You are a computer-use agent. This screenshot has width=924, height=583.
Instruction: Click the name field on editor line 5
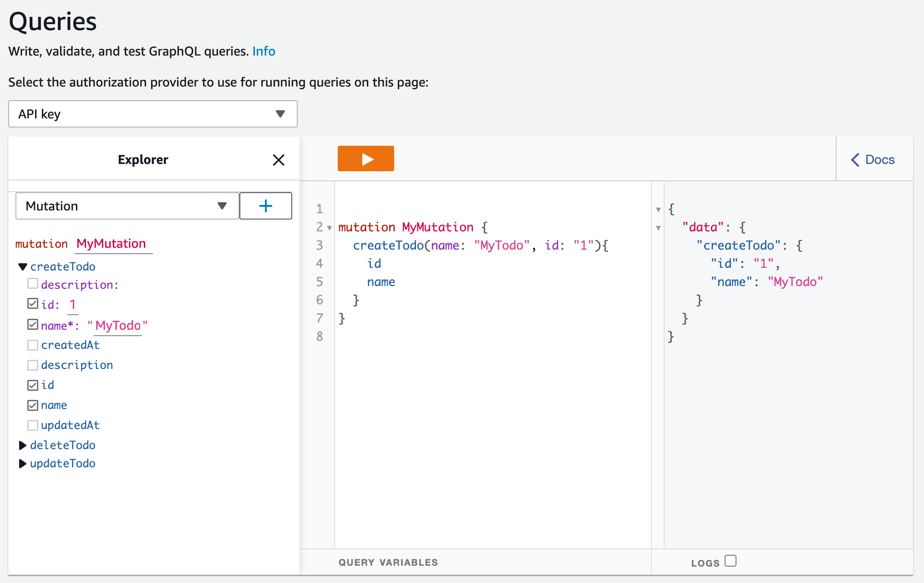pos(381,282)
